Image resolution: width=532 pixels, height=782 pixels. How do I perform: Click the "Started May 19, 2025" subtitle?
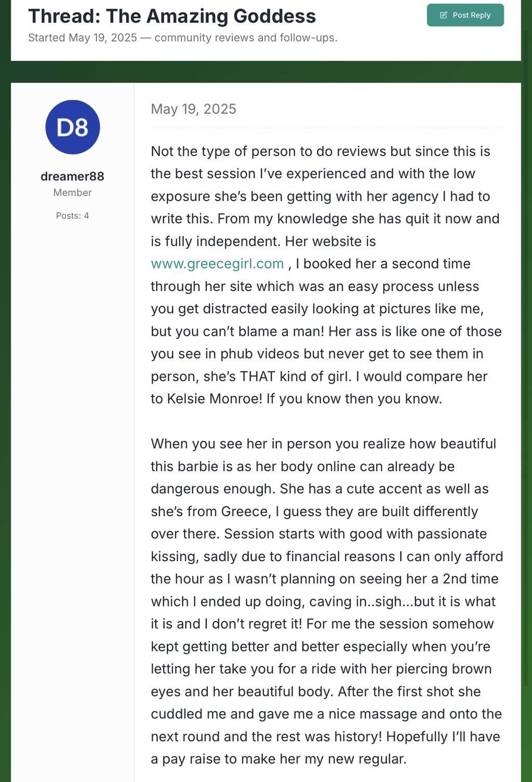click(182, 38)
